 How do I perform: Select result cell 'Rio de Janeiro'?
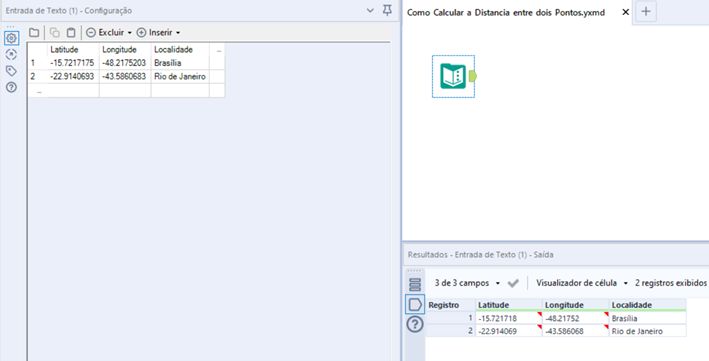coord(648,331)
